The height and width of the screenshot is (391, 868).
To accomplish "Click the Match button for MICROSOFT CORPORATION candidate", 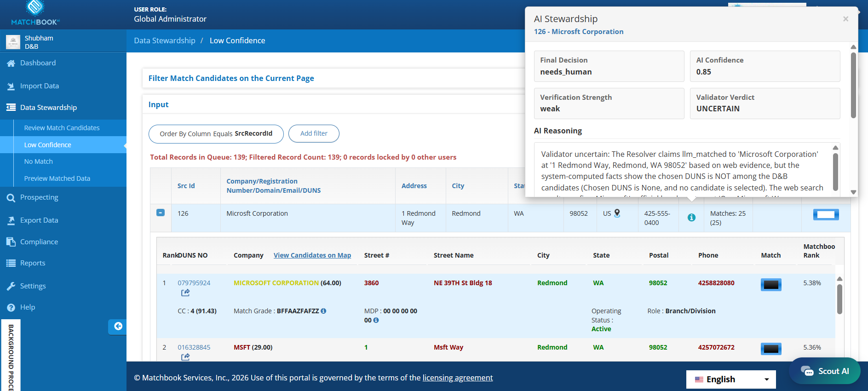I will pyautogui.click(x=771, y=285).
